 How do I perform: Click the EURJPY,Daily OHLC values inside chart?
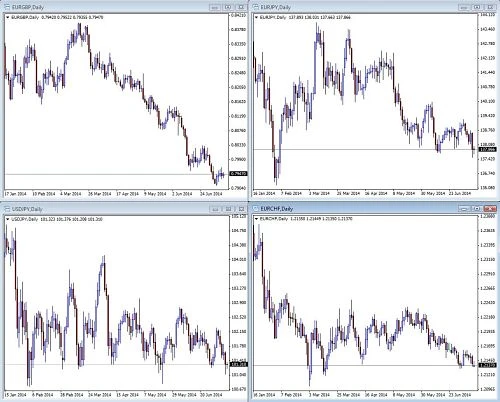[x=320, y=17]
